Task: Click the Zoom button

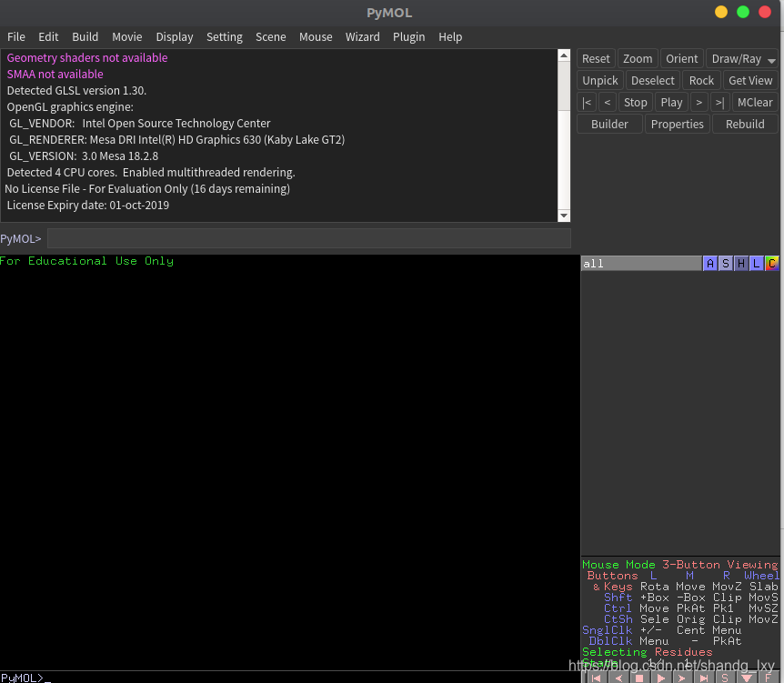Action: [x=638, y=59]
